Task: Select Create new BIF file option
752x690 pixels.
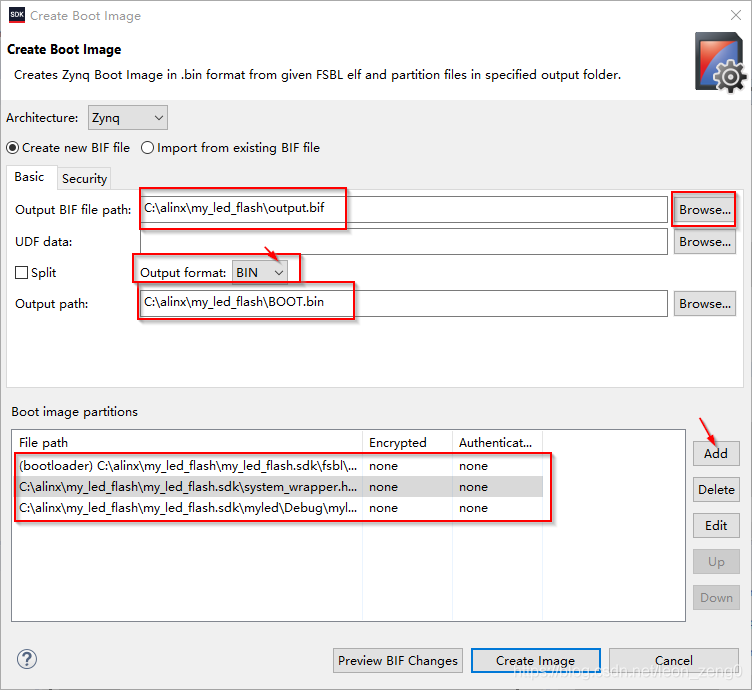Action: click(x=14, y=147)
